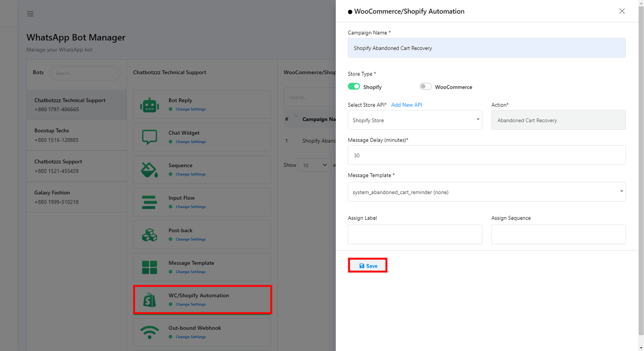Screen dimensions: 644x351
Task: Click the Sequence paint bucket icon
Action: pyautogui.click(x=149, y=170)
